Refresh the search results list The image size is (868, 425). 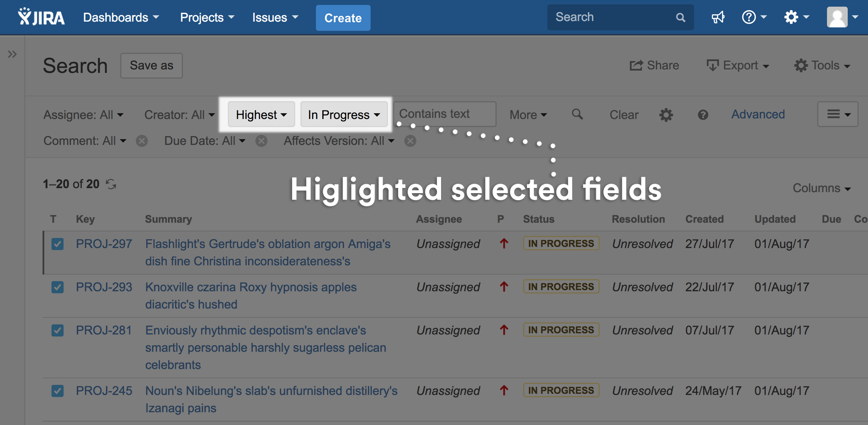[111, 184]
